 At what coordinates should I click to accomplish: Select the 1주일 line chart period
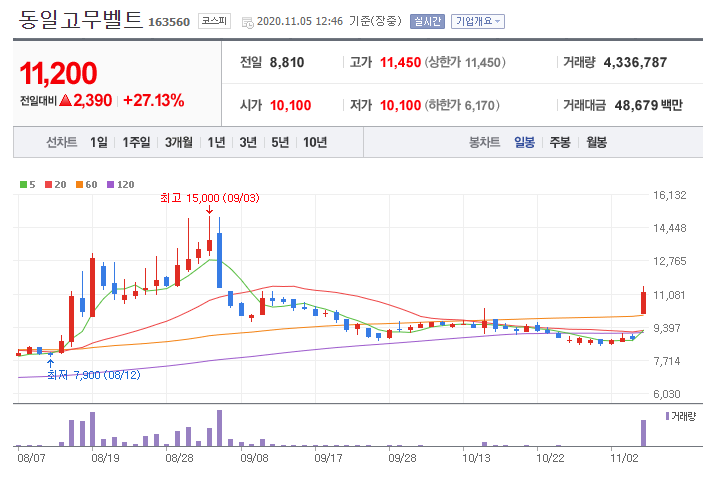click(136, 142)
